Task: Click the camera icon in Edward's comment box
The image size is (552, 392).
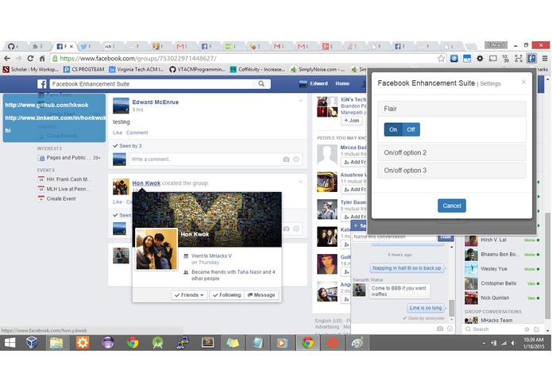Action: [x=286, y=159]
